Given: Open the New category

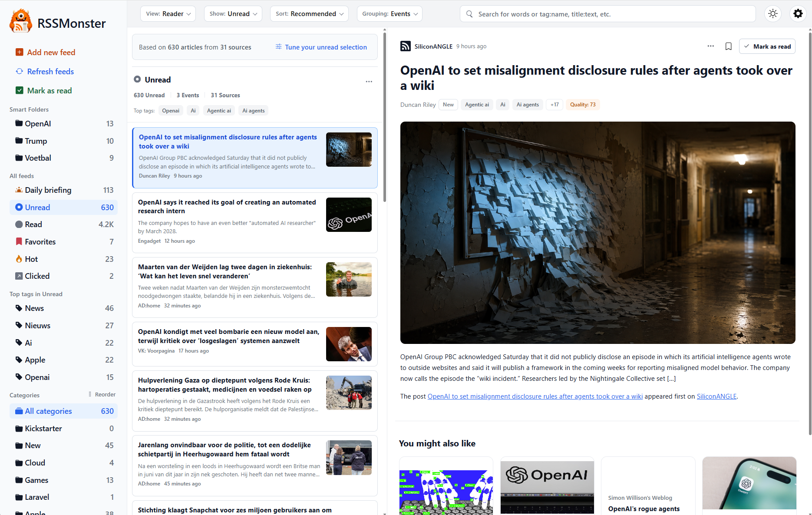Looking at the screenshot, I should (x=63, y=446).
